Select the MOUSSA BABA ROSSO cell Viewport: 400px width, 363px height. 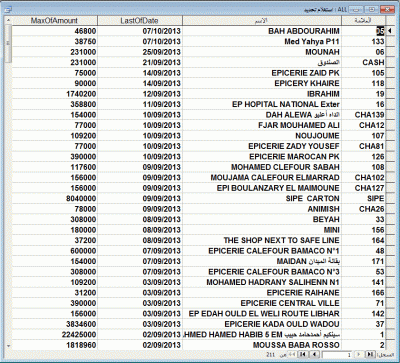pyautogui.click(x=262, y=345)
